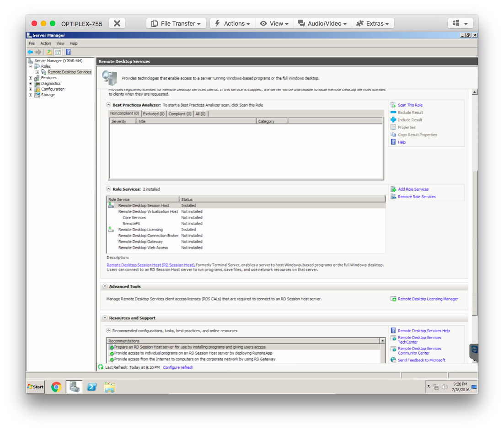Viewport: 504px width, 431px height.
Task: Click the Category column header
Action: click(x=272, y=121)
